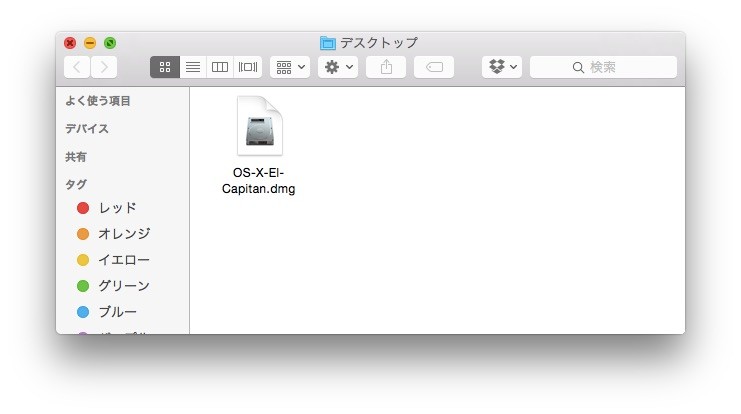Click the 共有 sidebar header
The image size is (741, 414).
point(76,156)
